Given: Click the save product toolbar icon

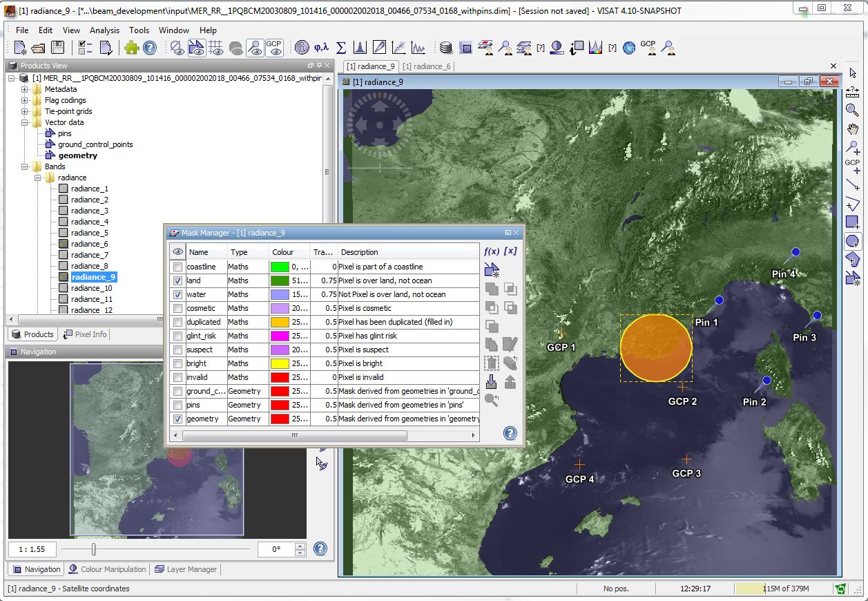Looking at the screenshot, I should tap(58, 48).
